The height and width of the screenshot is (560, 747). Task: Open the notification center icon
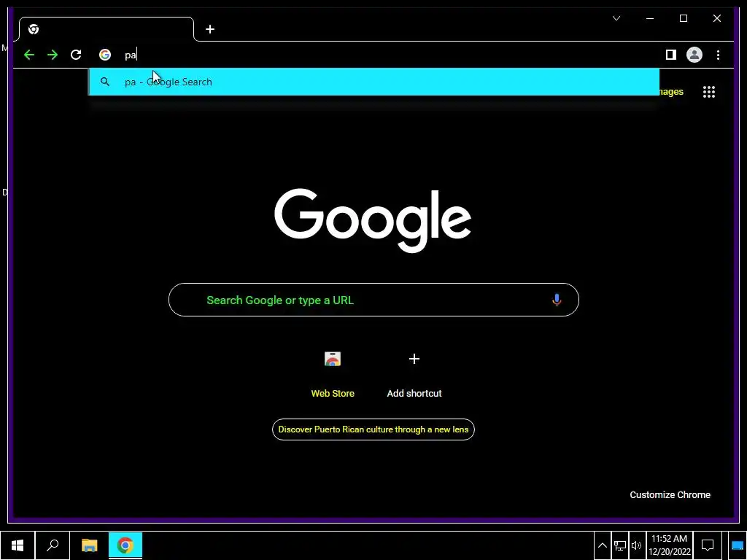point(708,545)
